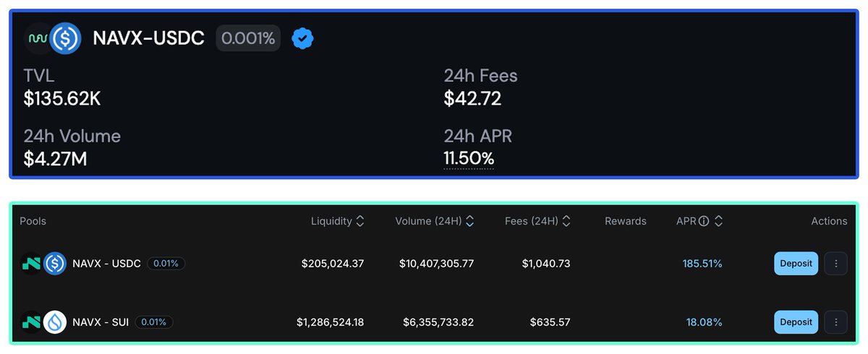This screenshot has height=354, width=868.
Task: Open the three-dot menu for the NAVX - SUI pool
Action: pos(836,322)
